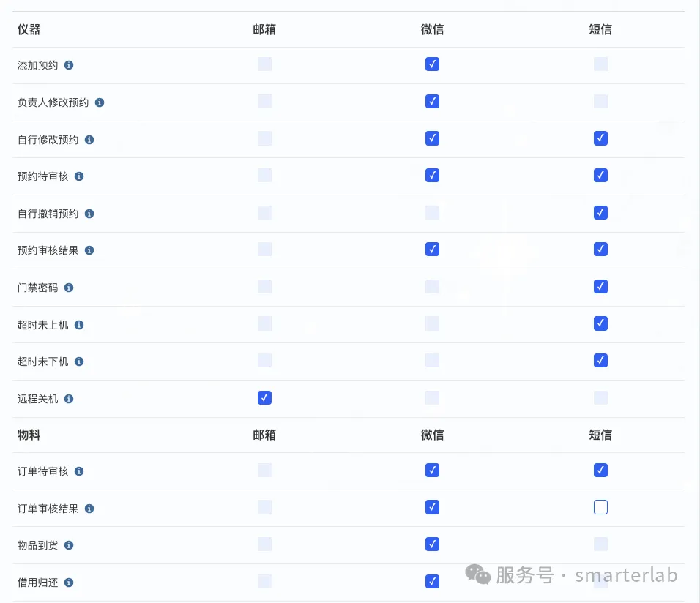Disable 短信 for 预约审核结果
The height and width of the screenshot is (603, 700).
click(600, 249)
